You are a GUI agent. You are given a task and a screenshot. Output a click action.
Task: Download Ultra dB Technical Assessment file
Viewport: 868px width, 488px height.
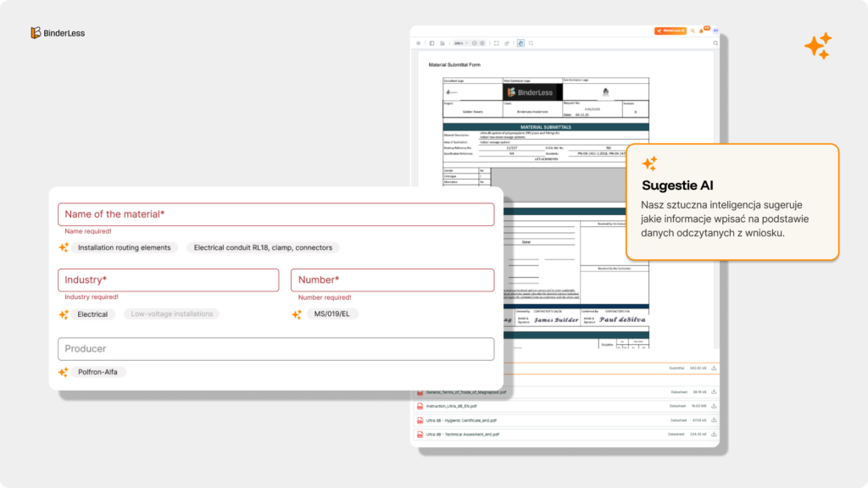point(714,434)
